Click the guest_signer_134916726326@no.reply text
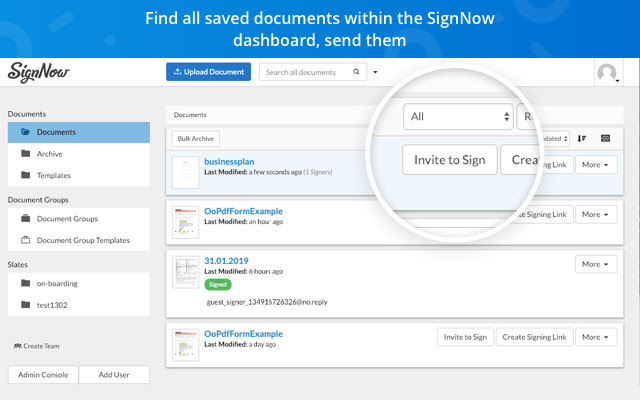640x400 pixels. point(267,302)
